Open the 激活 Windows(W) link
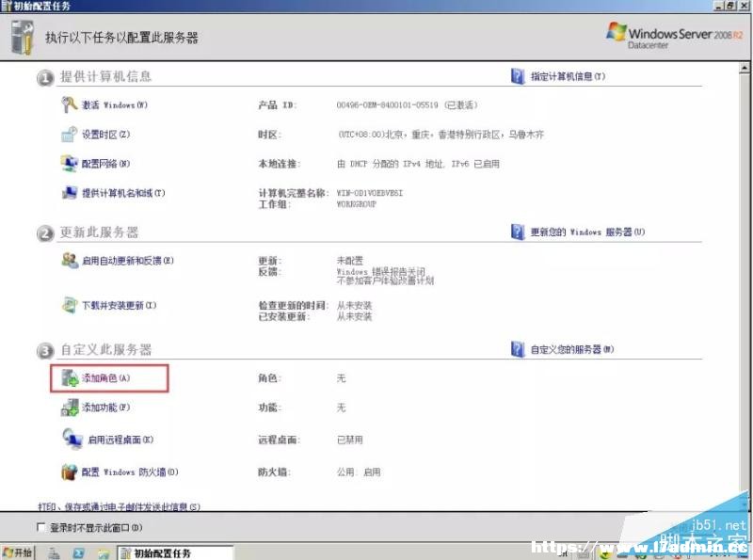 click(115, 104)
